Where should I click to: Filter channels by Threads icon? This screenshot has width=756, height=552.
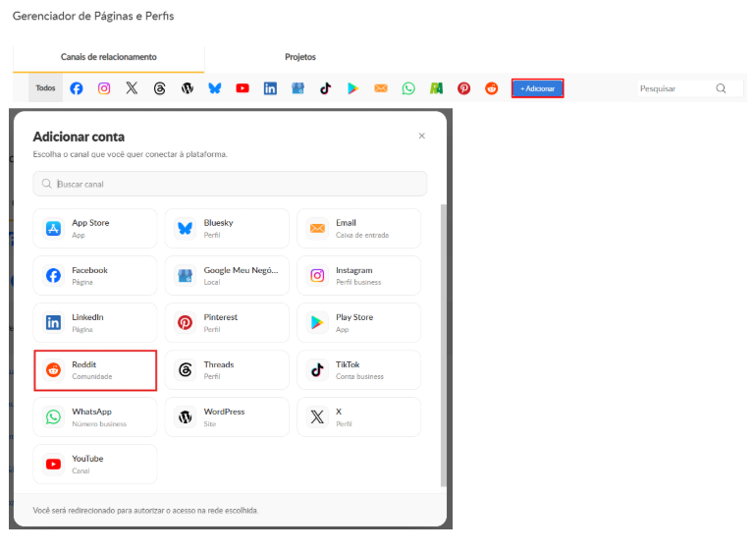click(x=160, y=88)
